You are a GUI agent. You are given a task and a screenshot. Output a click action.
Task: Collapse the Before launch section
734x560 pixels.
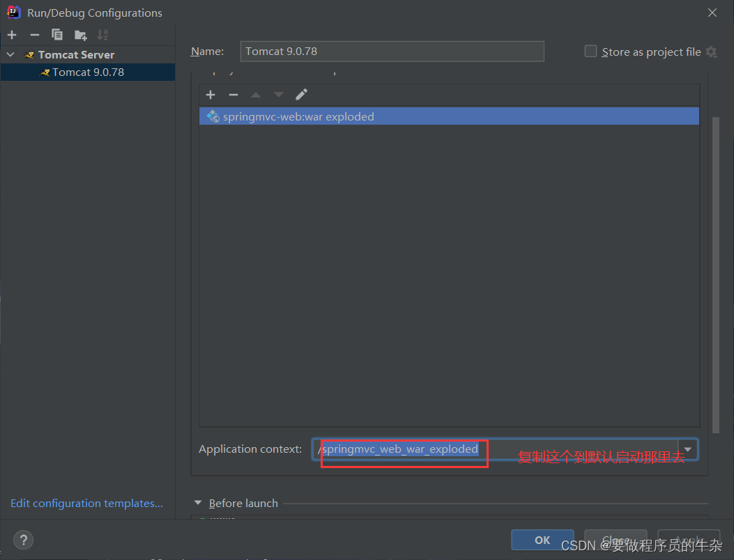click(197, 503)
